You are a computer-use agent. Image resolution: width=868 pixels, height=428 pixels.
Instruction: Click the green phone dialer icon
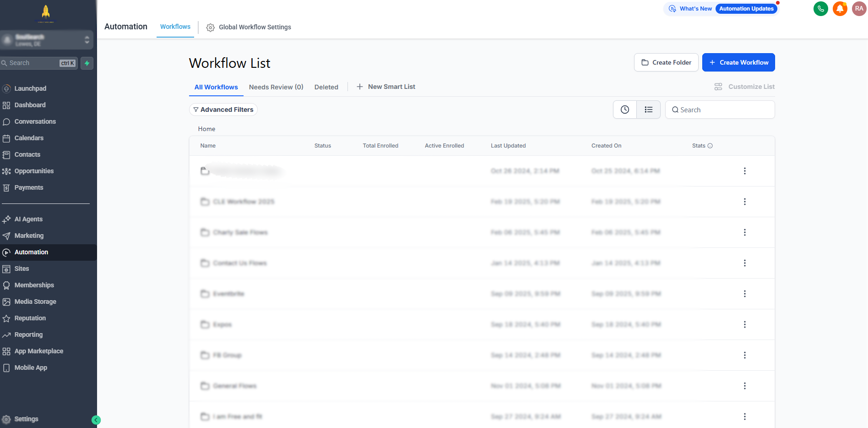(x=820, y=9)
